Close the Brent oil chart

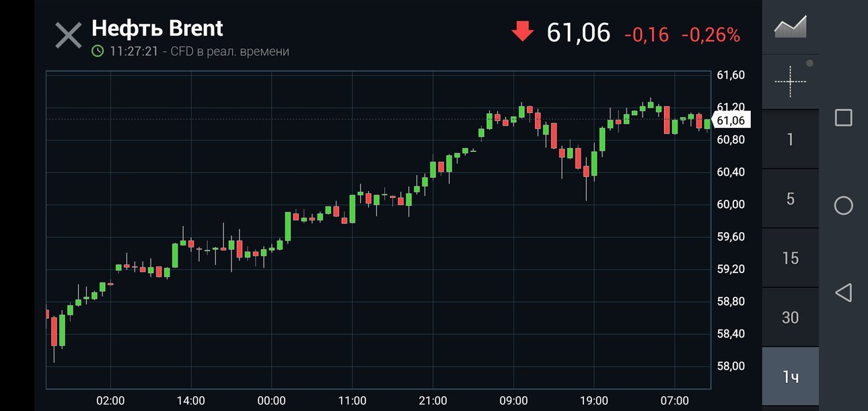[x=68, y=35]
